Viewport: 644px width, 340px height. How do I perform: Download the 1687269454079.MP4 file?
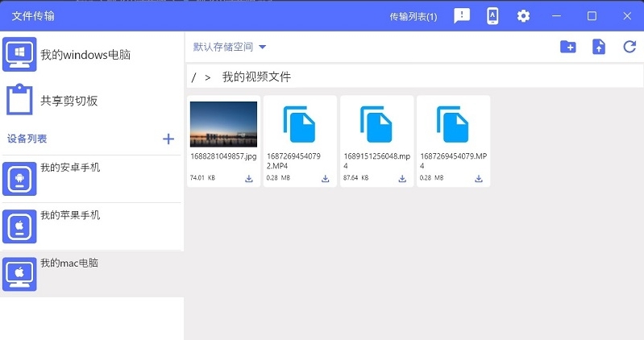[479, 178]
